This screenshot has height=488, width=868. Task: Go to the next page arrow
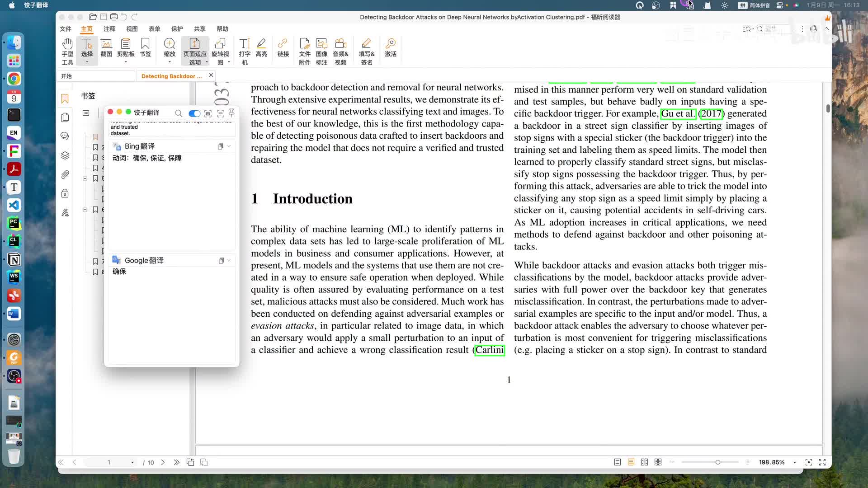(163, 462)
